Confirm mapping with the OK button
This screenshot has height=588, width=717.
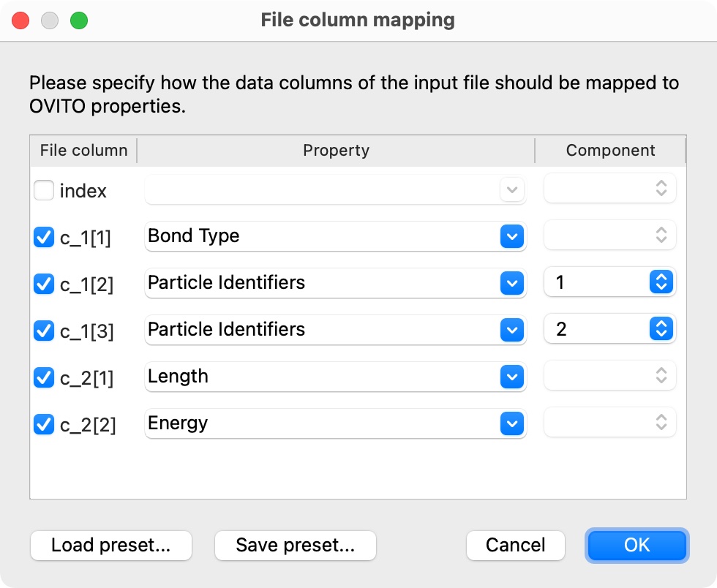tap(637, 546)
